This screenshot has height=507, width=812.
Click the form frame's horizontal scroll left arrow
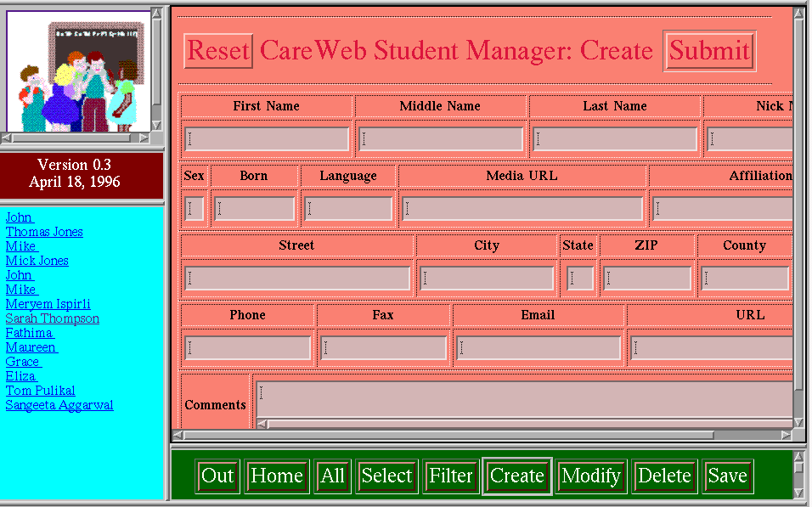click(x=178, y=435)
